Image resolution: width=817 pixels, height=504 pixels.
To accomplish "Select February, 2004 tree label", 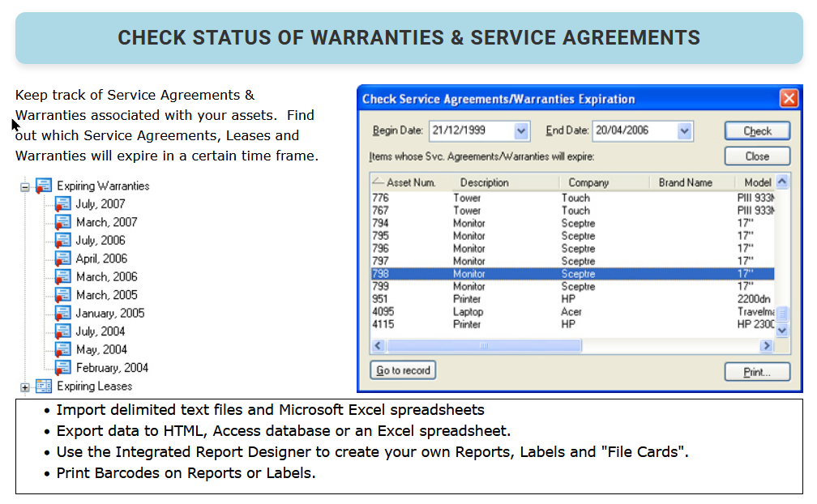I will pyautogui.click(x=112, y=368).
